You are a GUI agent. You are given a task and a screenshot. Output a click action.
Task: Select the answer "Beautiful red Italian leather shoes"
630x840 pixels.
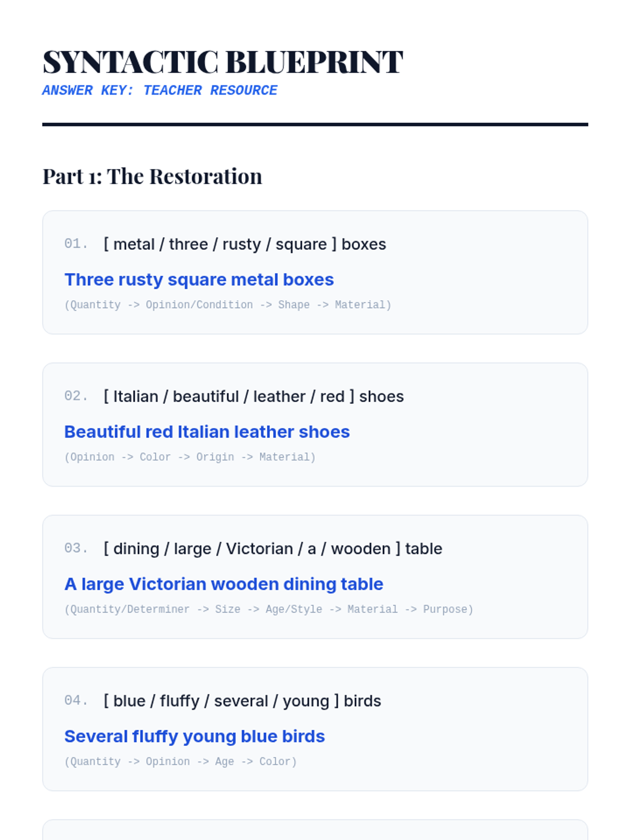[x=207, y=432]
